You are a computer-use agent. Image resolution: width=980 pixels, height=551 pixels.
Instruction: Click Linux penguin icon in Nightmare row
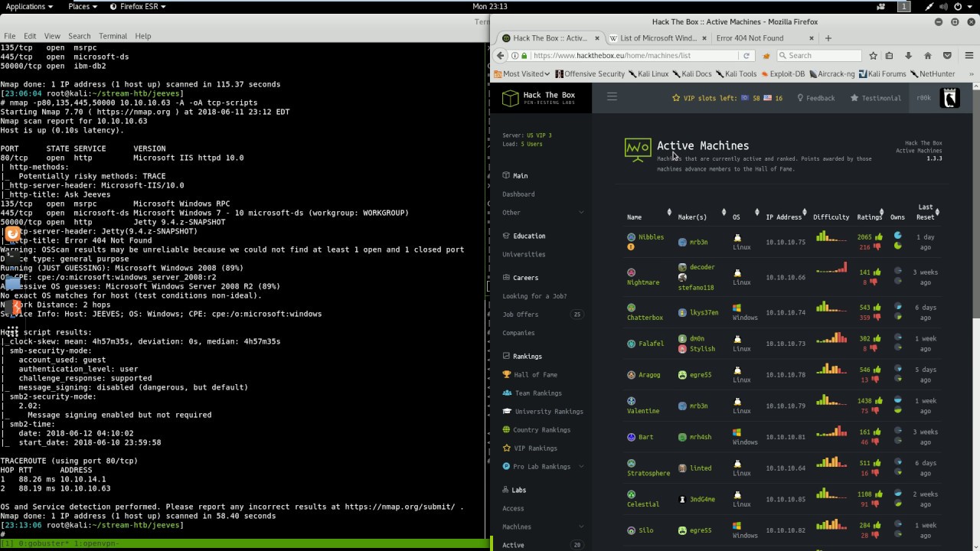pos(737,273)
